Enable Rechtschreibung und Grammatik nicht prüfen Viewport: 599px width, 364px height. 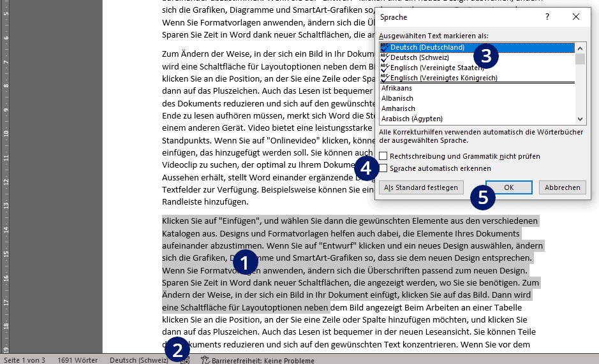tap(383, 156)
